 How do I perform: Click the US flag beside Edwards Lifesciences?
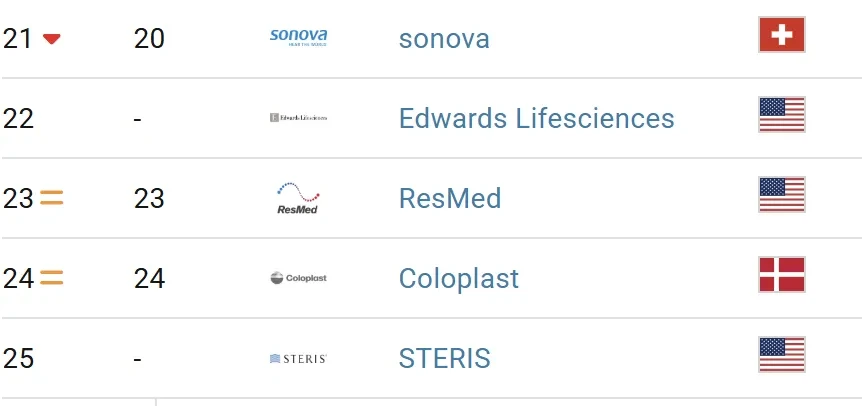(782, 114)
